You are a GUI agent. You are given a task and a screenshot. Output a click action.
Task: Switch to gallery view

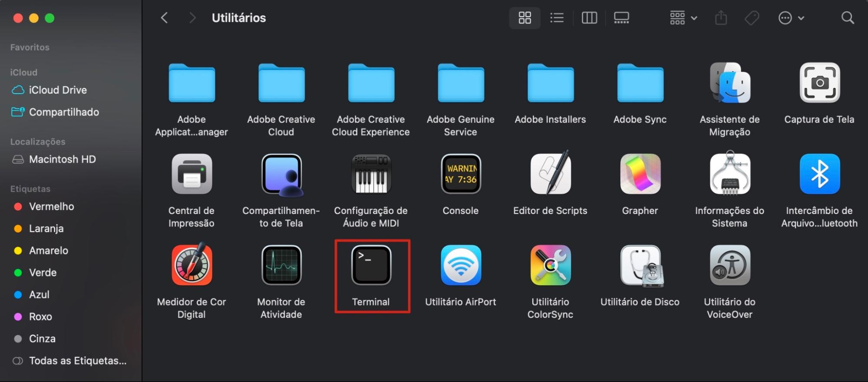coord(621,18)
